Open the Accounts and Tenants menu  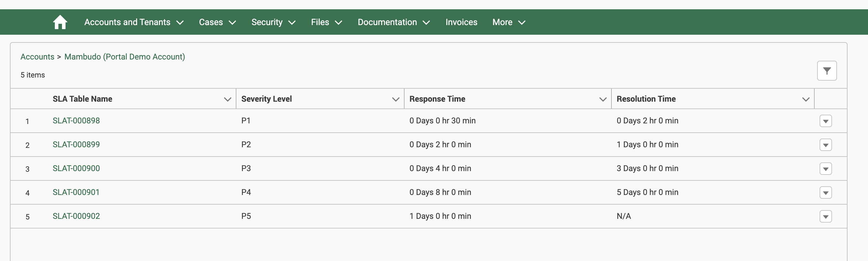point(134,22)
